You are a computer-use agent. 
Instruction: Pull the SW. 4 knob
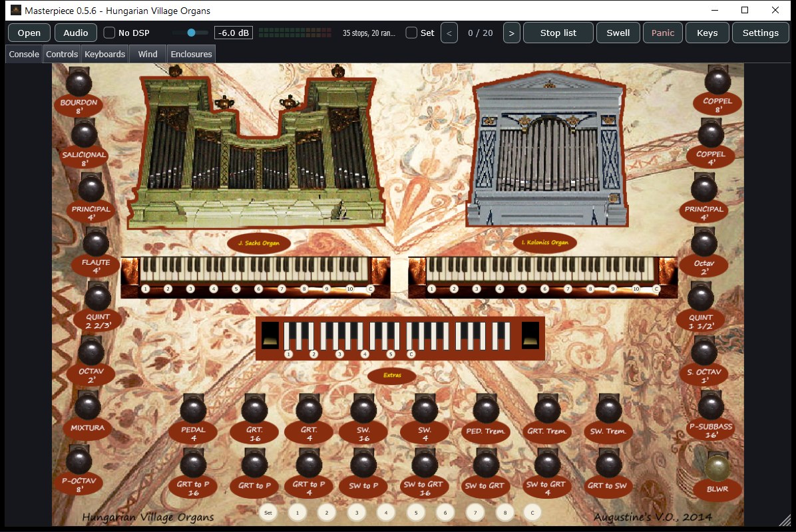coord(425,410)
